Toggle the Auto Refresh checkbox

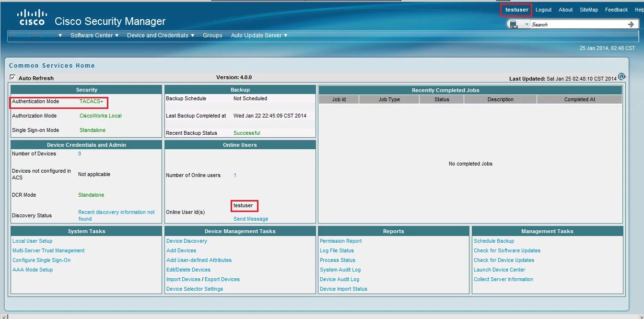12,77
